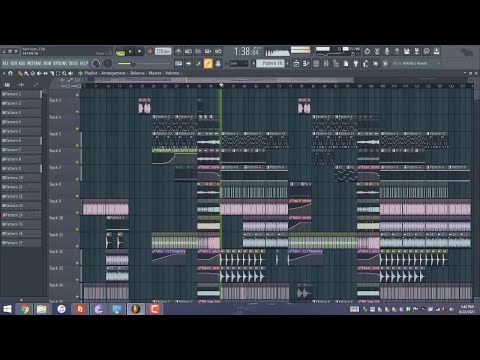Toggle the Pat/Song mode switch
Viewport: 480px width, 360px height.
coord(120,53)
